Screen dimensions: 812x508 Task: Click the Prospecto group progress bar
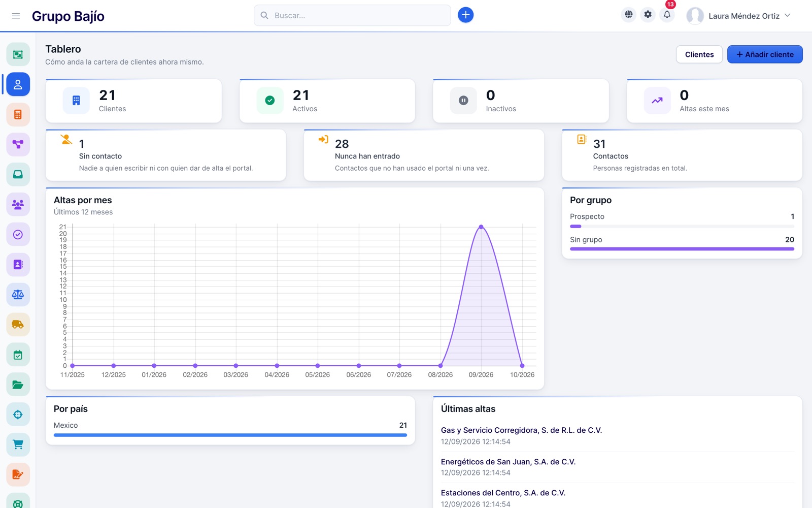coord(682,226)
